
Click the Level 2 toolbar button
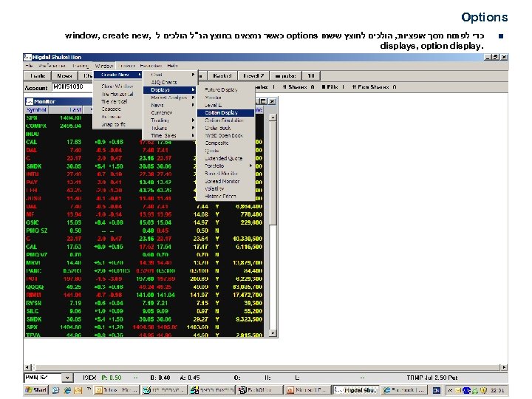pos(253,75)
